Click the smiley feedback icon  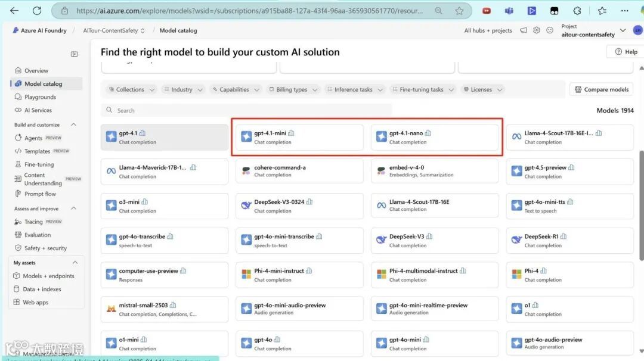point(550,30)
